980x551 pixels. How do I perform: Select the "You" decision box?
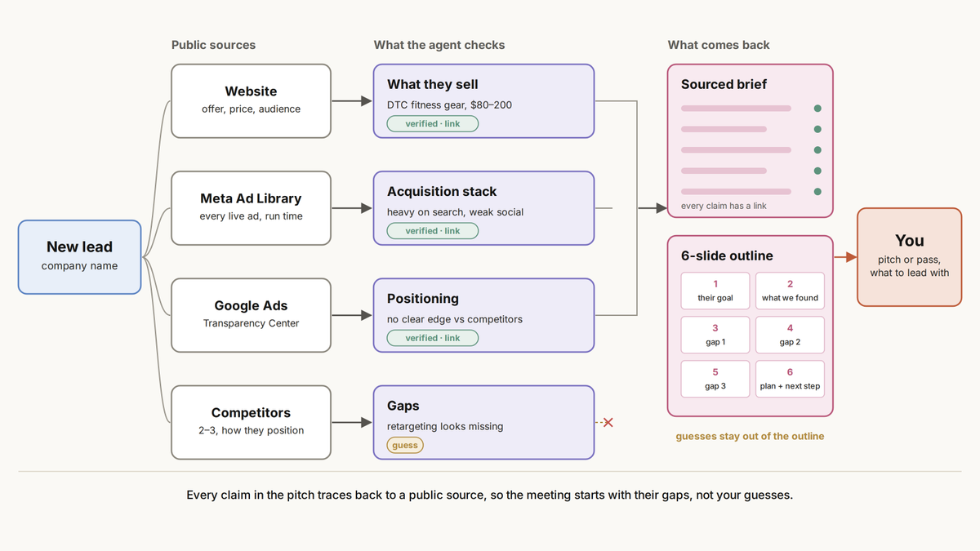(910, 257)
